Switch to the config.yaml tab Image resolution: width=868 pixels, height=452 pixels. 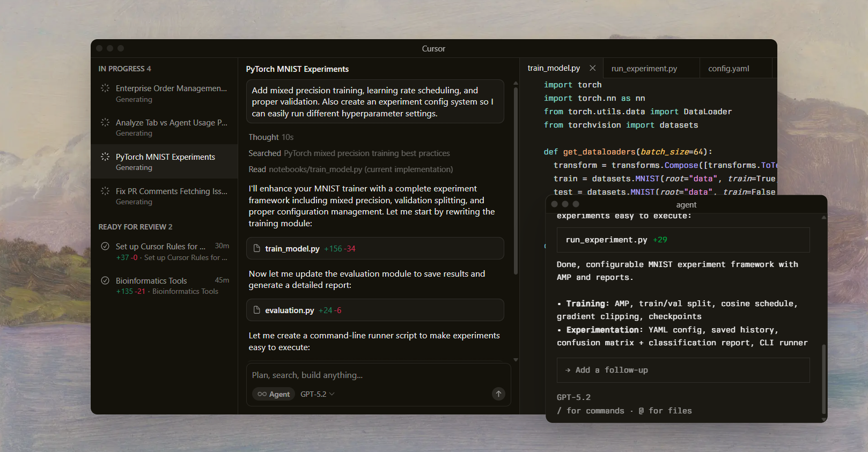[x=729, y=69]
